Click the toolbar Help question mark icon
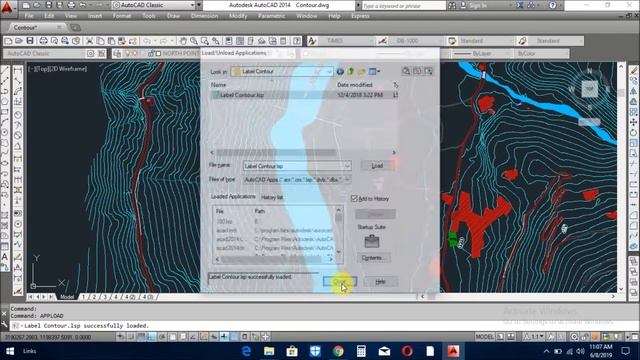Screen dimensions: 640x360 pos(297,41)
